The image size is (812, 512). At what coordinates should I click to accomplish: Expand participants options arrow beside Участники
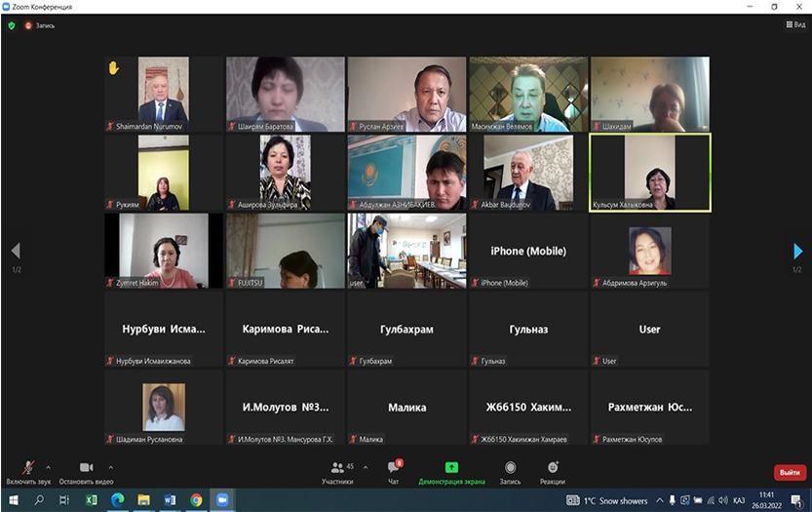coord(366,466)
